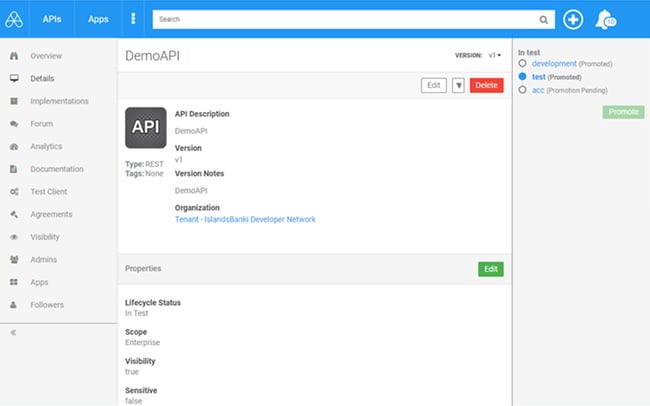
Task: Click into the Search input field
Action: pos(345,19)
